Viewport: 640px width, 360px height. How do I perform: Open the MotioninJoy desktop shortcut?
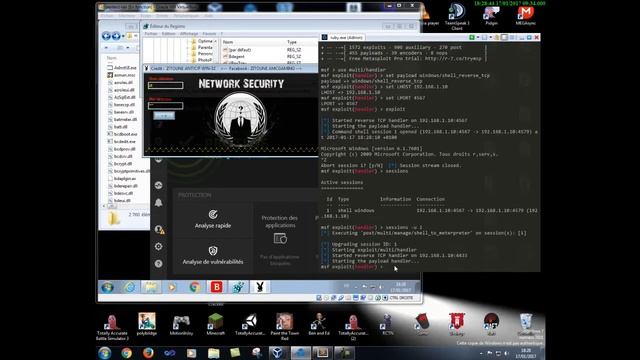pos(181,324)
